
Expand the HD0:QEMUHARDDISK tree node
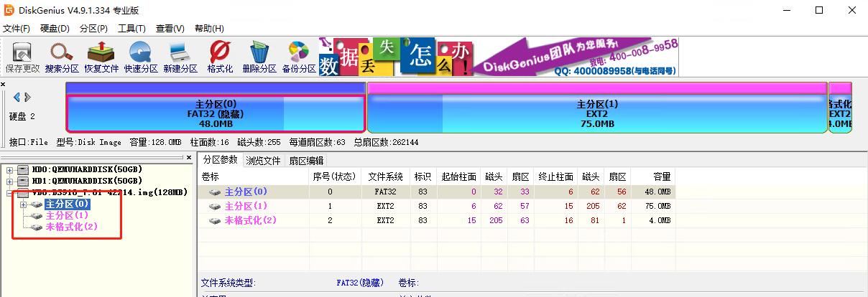coord(9,170)
